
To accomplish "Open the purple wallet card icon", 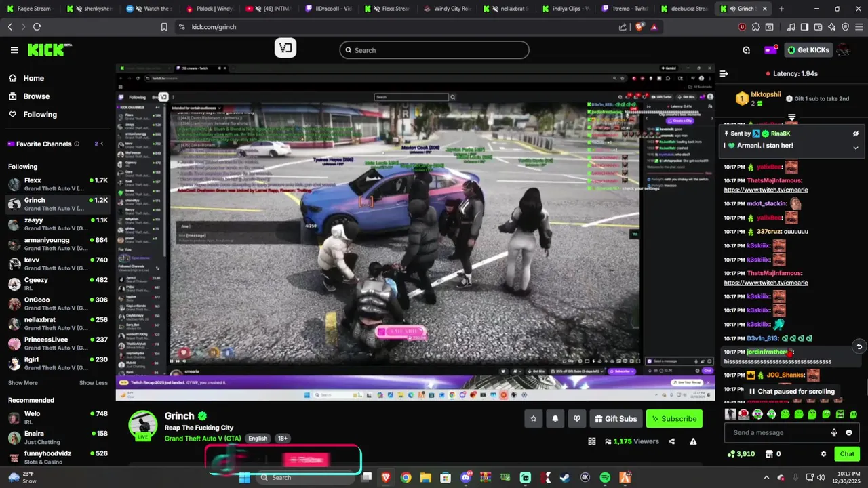I will click(x=770, y=50).
